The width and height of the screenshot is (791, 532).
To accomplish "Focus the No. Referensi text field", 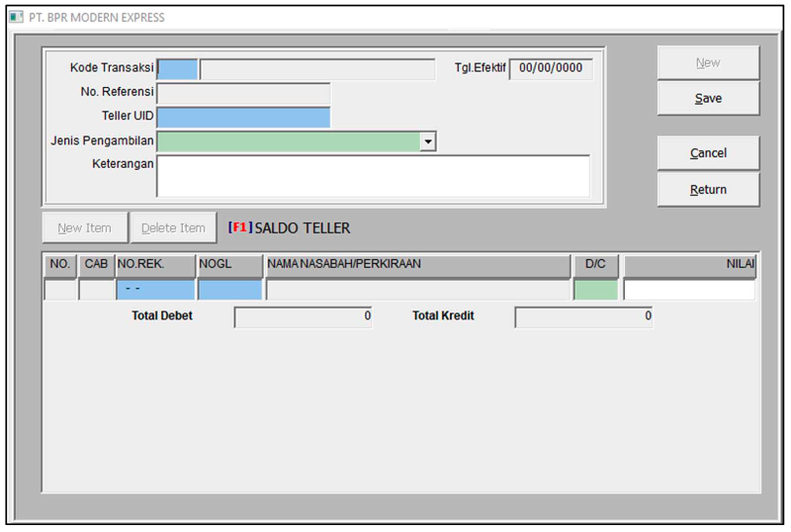I will coord(243,94).
